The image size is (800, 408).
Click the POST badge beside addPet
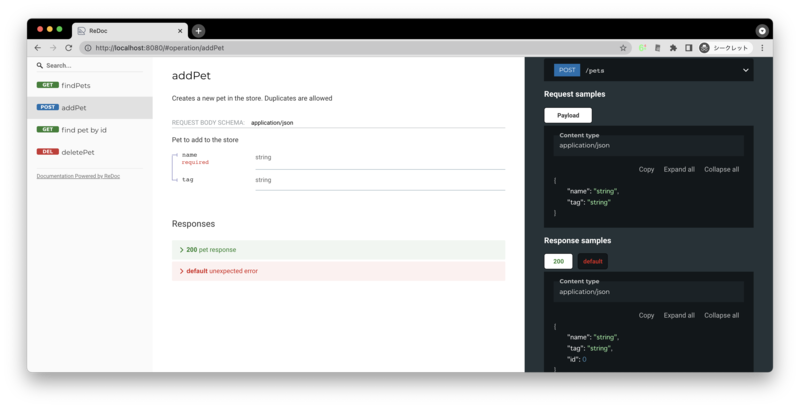coord(47,107)
